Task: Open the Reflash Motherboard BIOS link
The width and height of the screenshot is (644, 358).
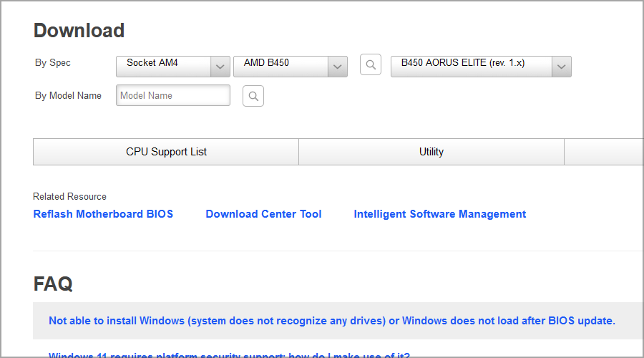Action: [103, 214]
